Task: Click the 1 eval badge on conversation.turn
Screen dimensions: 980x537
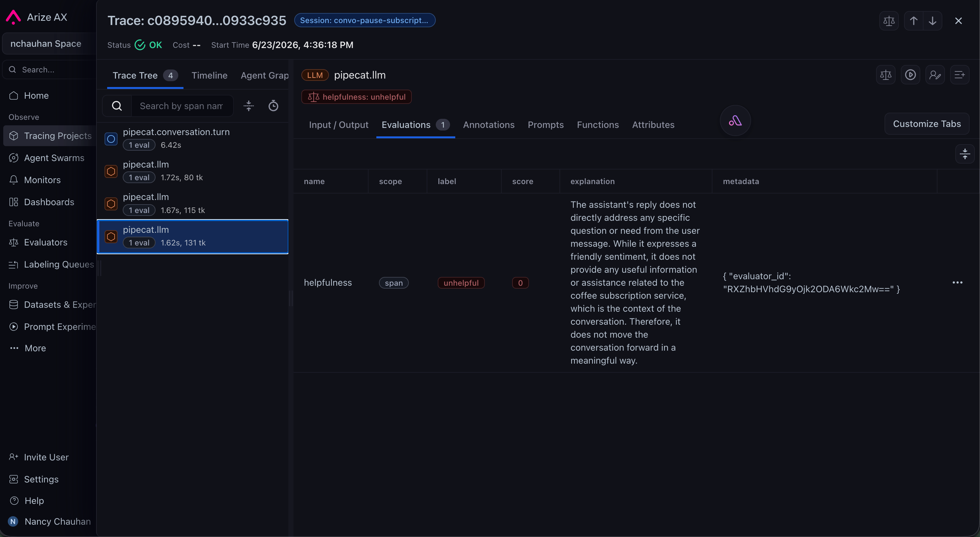Action: point(139,145)
